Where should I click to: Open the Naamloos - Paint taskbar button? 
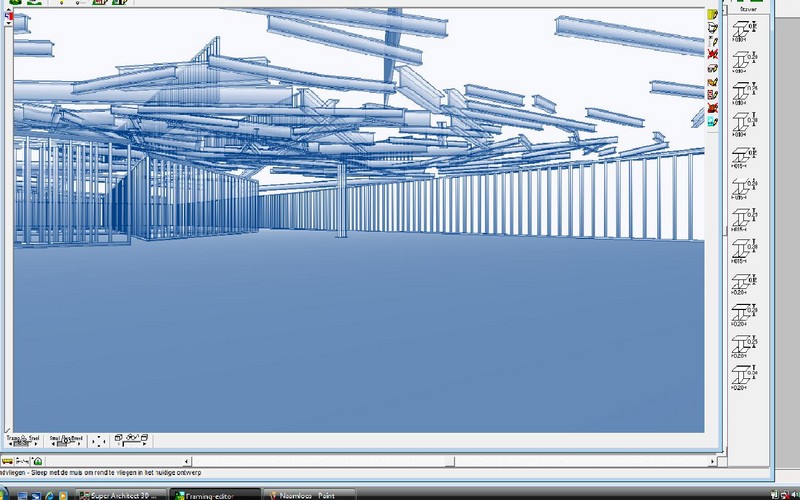point(309,495)
